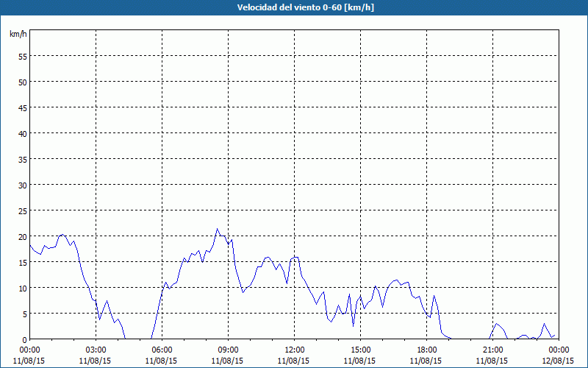Click the line spike just after 18:00
588x368 pixels.
(434, 296)
